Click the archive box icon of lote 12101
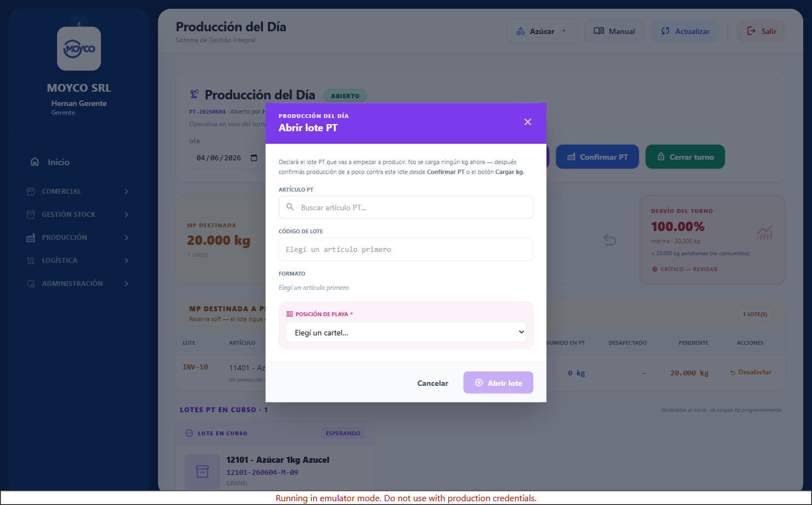Screen dimensions: 812x505 coord(202,472)
